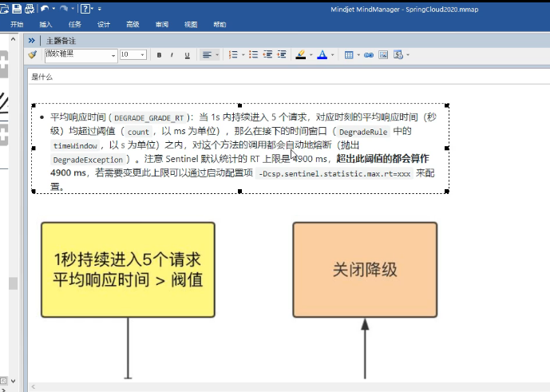This screenshot has height=392, width=550.
Task: Click the Undo arrow icon
Action: [44, 9]
